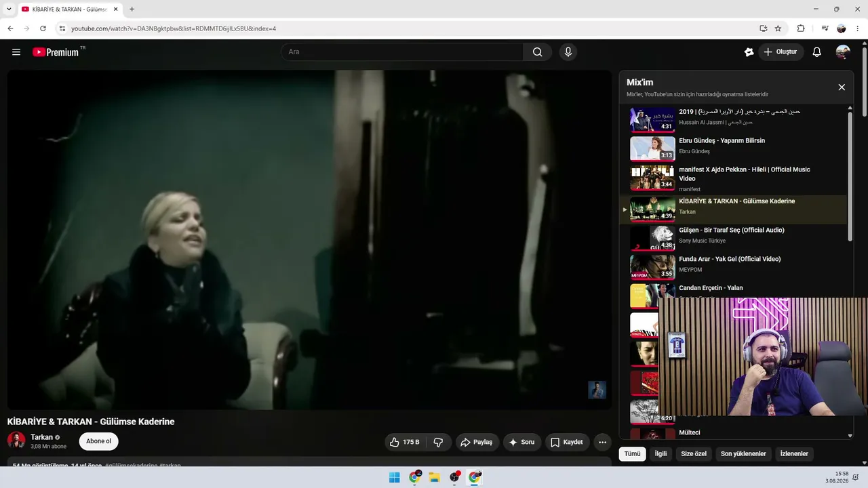Open the tab search dropdown
The image size is (868, 488).
[x=9, y=9]
